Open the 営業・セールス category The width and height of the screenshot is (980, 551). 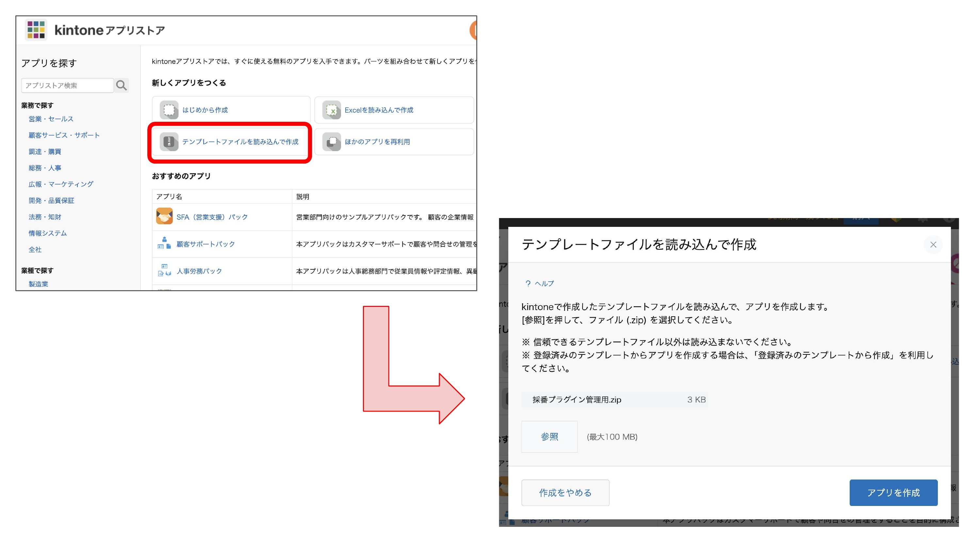click(51, 119)
